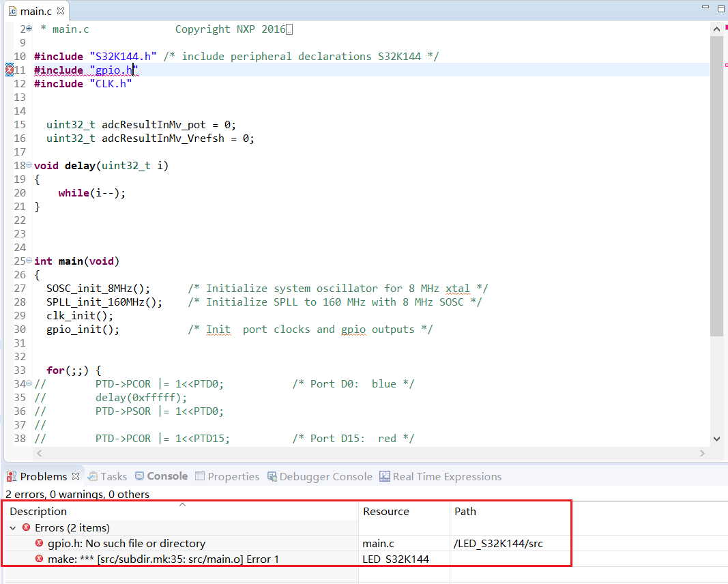728x584 pixels.
Task: Click the Problems view icon
Action: pyautogui.click(x=10, y=476)
